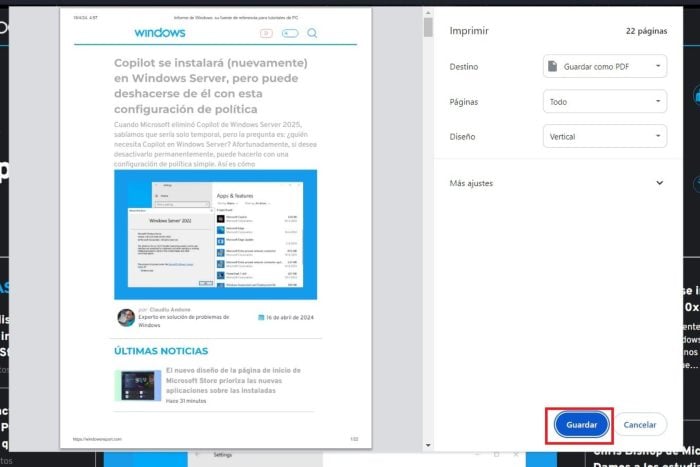Click the 22 páginas text
700x467 pixels.
click(x=646, y=31)
